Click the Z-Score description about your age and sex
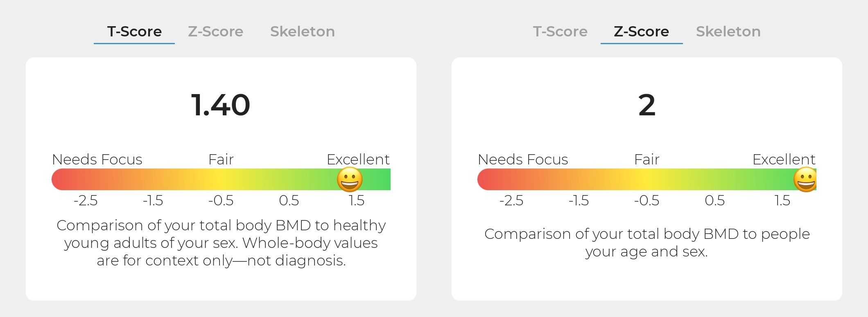Screen dimensions: 868x317 coord(647,243)
